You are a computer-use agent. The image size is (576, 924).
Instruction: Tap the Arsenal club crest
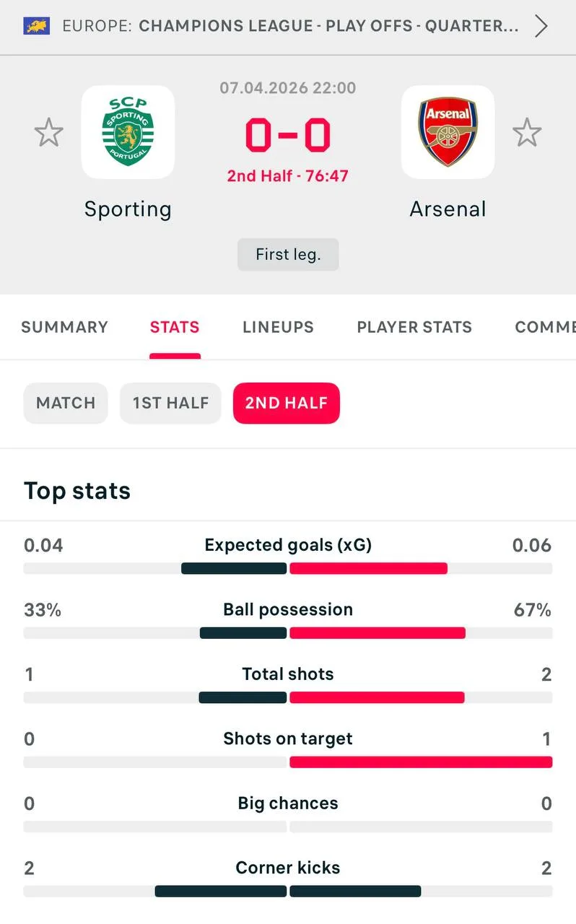(448, 132)
